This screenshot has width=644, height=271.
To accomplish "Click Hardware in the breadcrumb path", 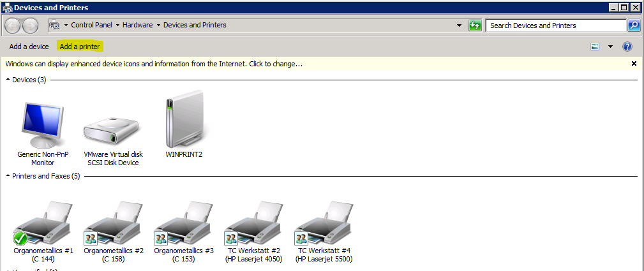I will 138,26.
